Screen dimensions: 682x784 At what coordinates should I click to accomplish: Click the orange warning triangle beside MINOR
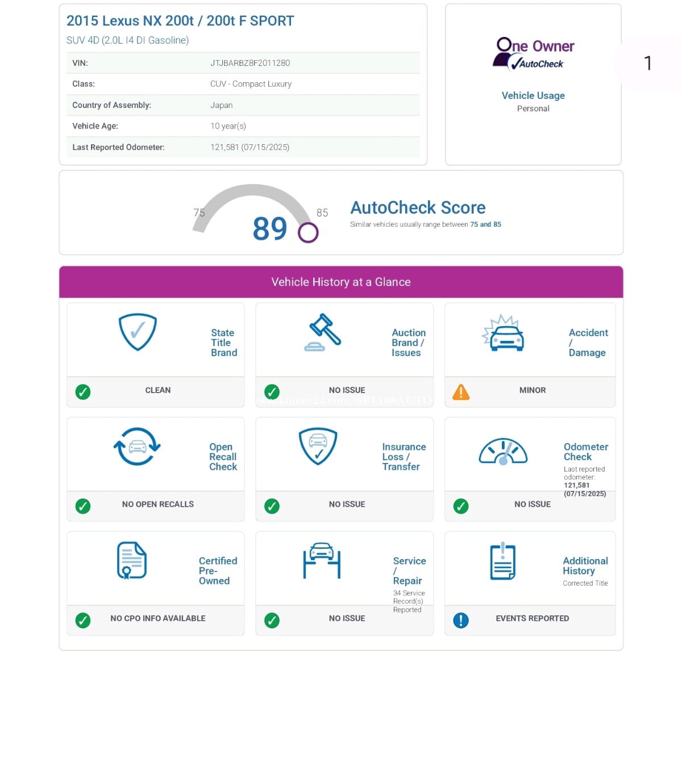coord(461,392)
